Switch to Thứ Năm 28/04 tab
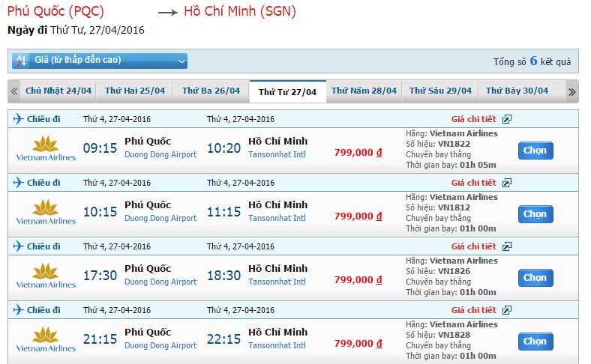The width and height of the screenshot is (591, 364). pyautogui.click(x=364, y=91)
